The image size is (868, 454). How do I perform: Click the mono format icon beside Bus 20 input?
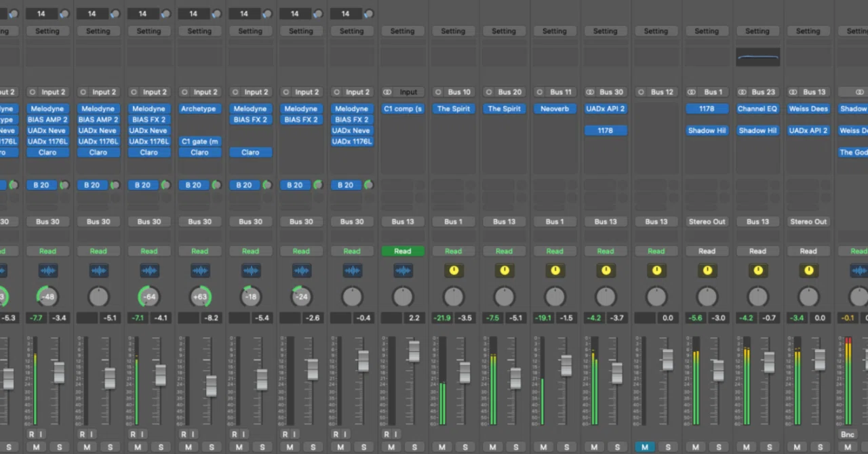click(489, 92)
